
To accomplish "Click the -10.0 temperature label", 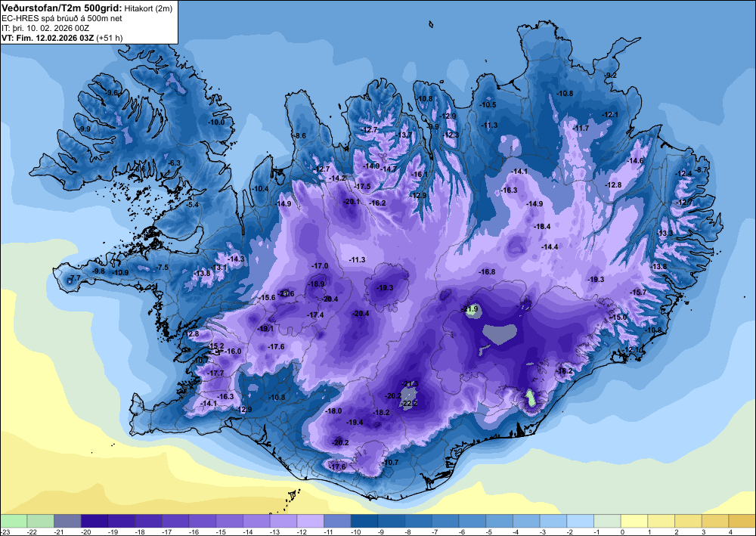I will pos(216,122).
